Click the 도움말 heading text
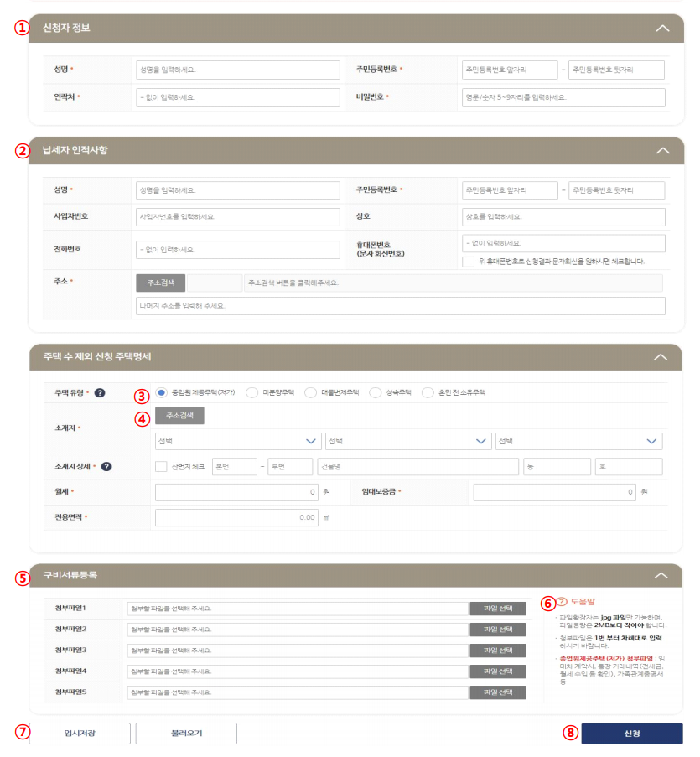 [x=583, y=602]
